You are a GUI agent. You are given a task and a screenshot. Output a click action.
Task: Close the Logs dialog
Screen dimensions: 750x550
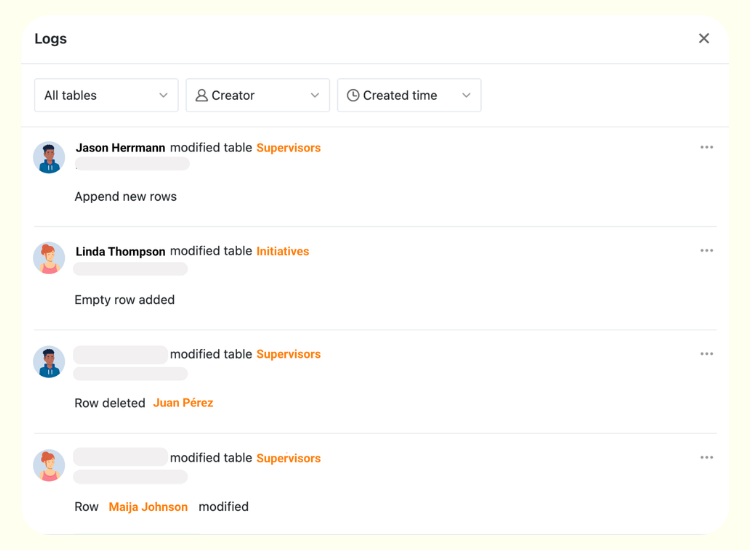click(x=704, y=39)
